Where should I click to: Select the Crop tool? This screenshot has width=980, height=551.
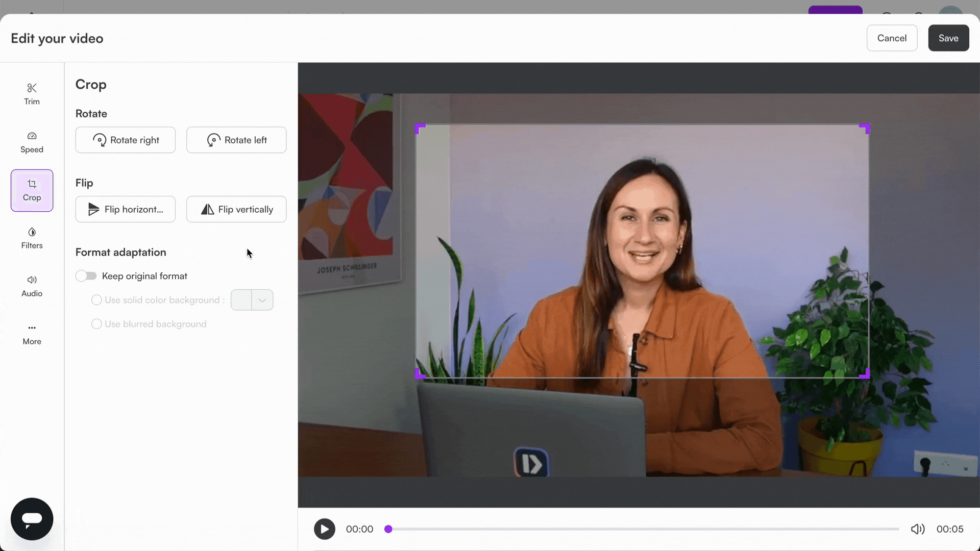point(32,190)
